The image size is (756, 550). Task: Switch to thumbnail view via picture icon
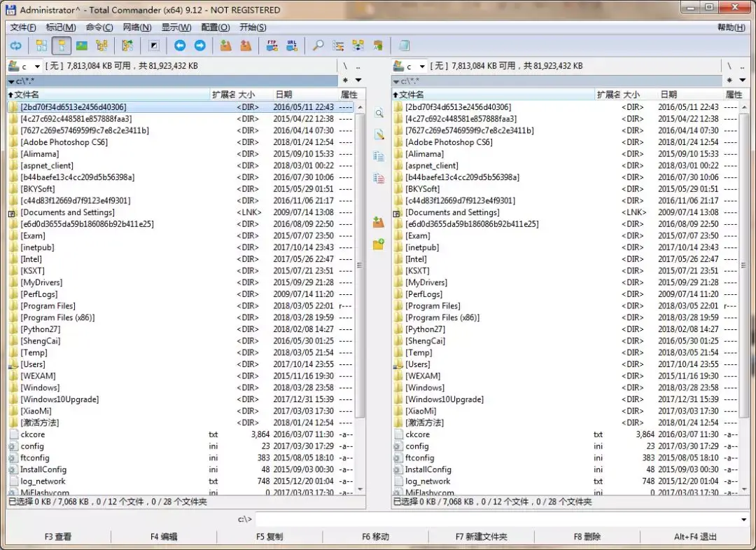82,46
